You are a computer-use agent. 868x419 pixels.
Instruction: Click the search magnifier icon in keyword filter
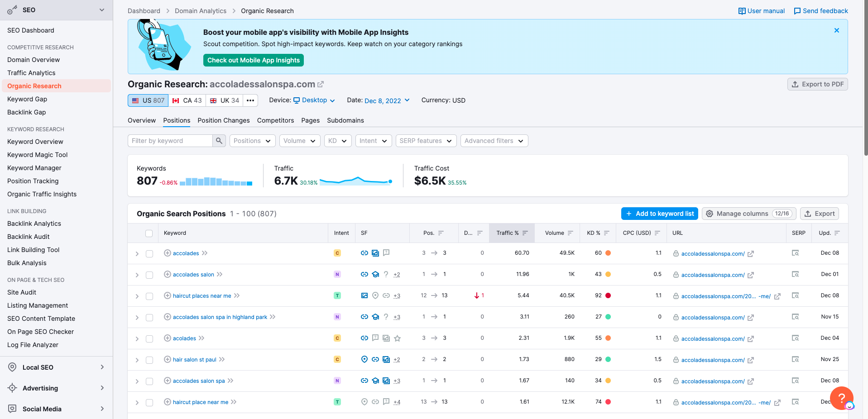click(x=219, y=141)
